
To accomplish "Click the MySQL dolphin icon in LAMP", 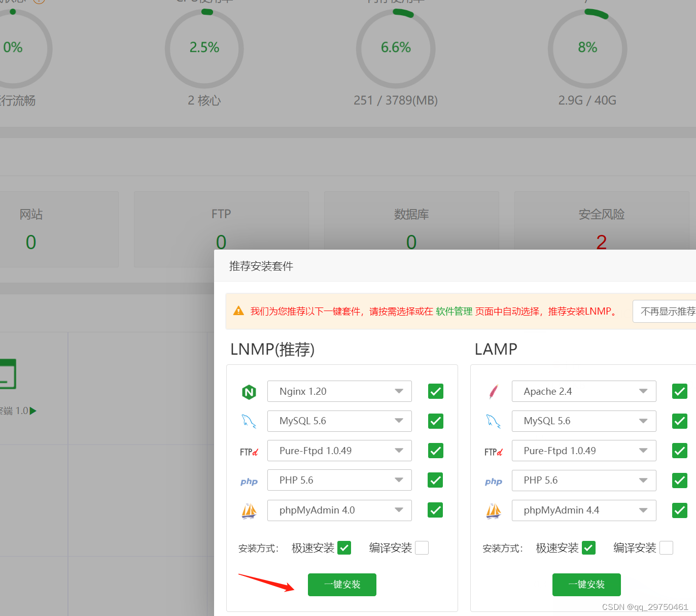I will point(494,421).
